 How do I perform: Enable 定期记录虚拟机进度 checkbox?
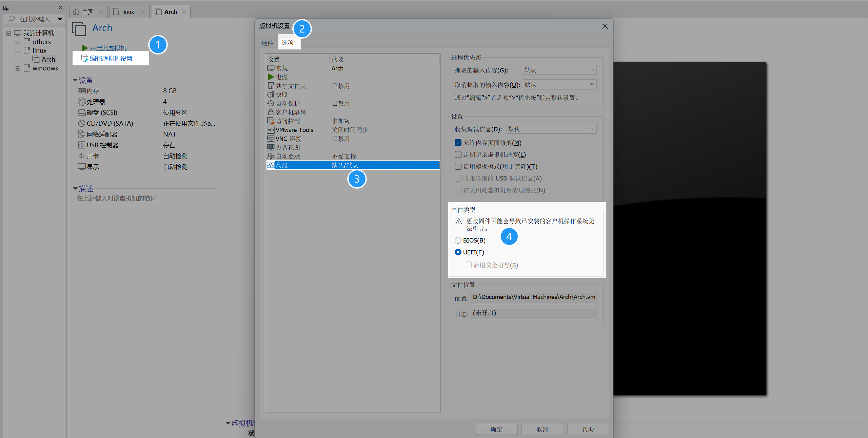[458, 154]
